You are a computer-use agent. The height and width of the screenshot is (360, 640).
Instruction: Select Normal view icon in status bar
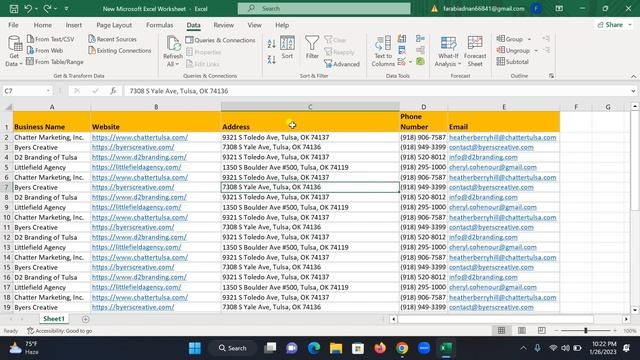tap(502, 330)
